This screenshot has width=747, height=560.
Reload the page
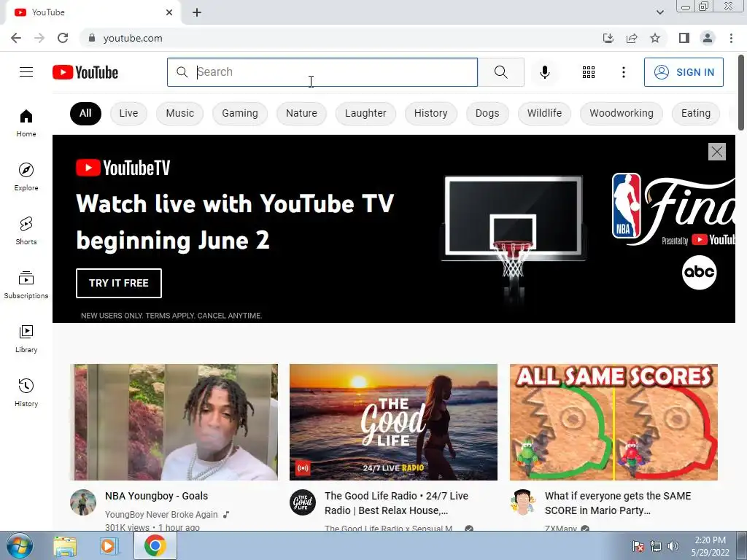coord(63,38)
